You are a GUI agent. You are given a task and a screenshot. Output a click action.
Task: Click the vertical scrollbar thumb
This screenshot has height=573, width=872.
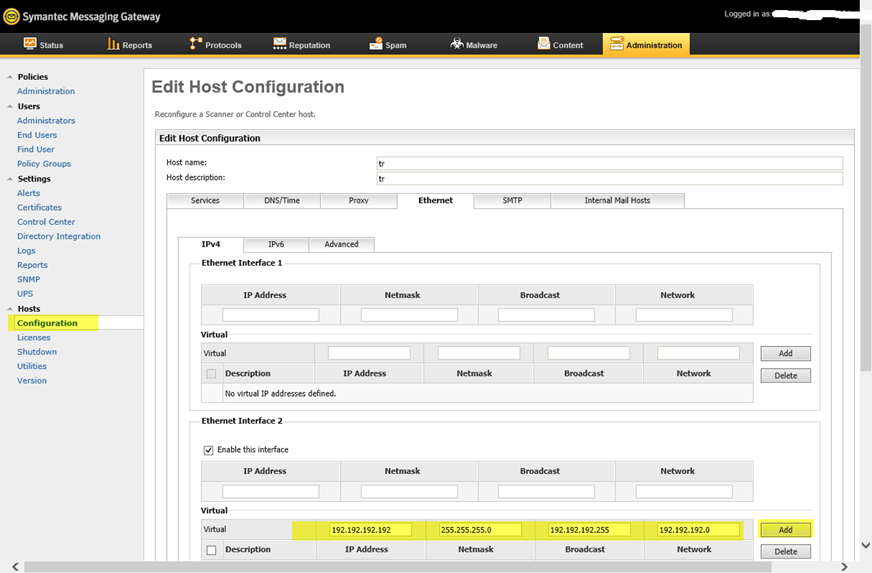tap(866, 195)
